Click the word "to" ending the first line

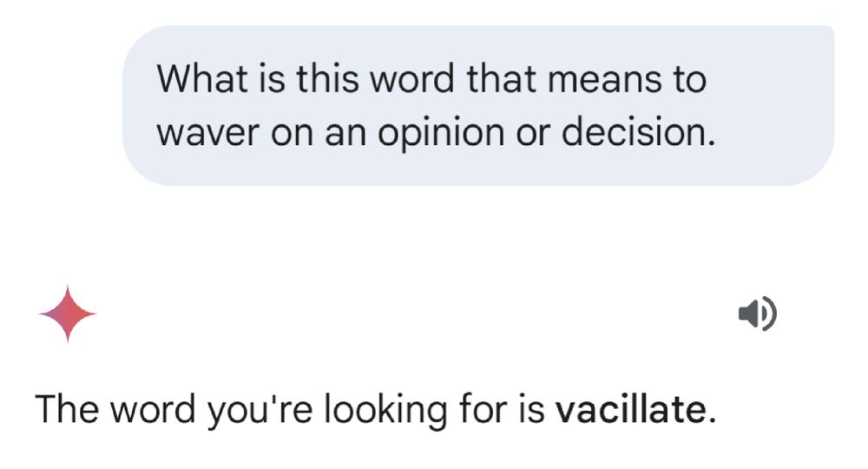pos(689,81)
